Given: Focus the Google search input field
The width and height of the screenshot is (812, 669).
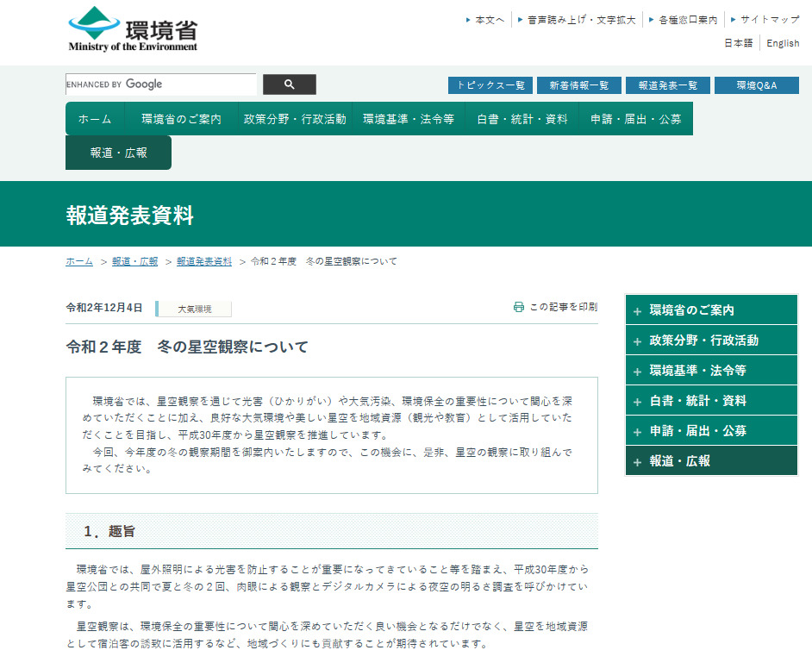Looking at the screenshot, I should 160,84.
